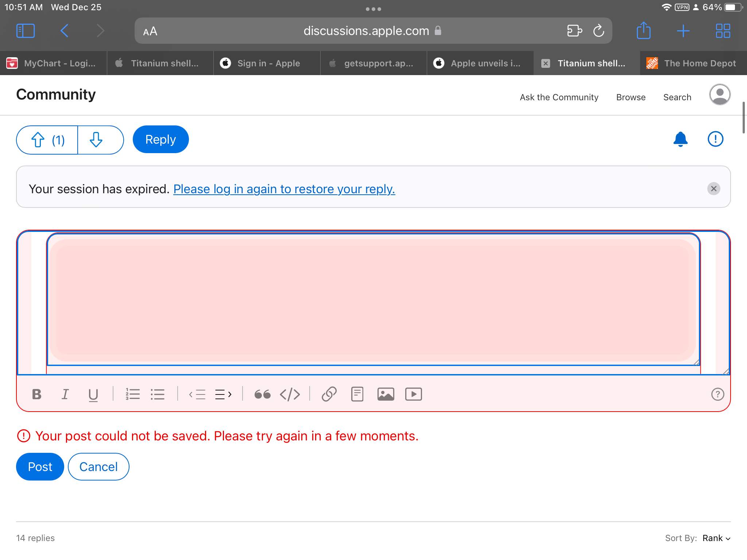Image resolution: width=747 pixels, height=560 pixels.
Task: Downvote the post
Action: click(96, 140)
